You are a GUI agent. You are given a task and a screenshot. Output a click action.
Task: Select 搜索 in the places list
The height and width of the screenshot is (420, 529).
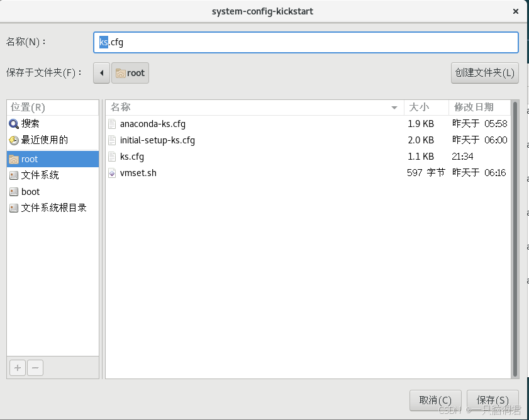tap(53, 124)
